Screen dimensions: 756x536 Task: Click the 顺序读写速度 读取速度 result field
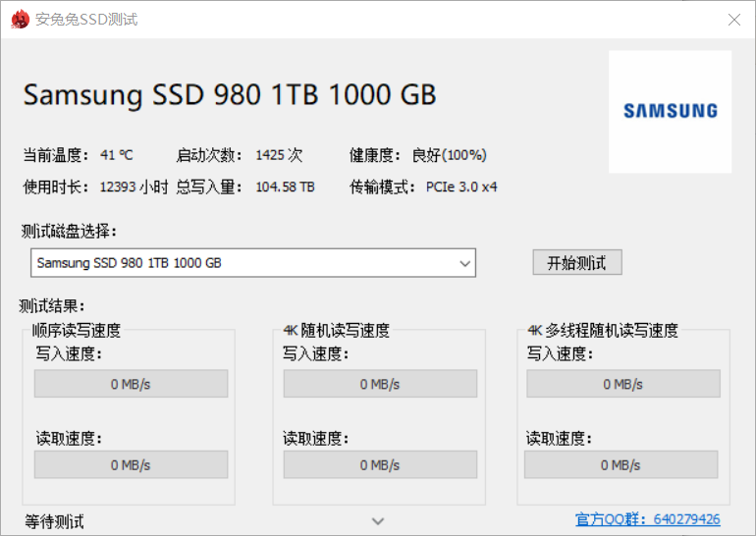point(131,464)
